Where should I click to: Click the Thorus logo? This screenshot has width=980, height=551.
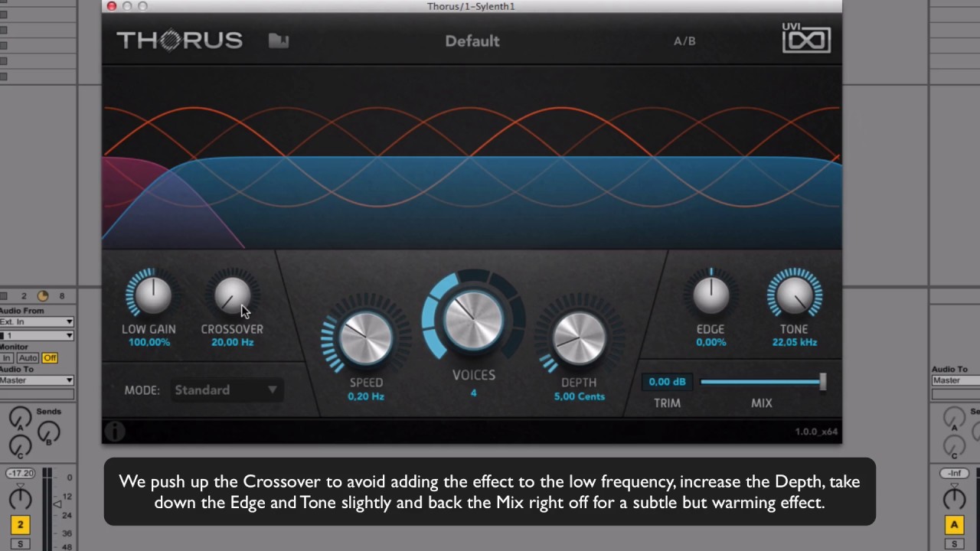point(179,40)
